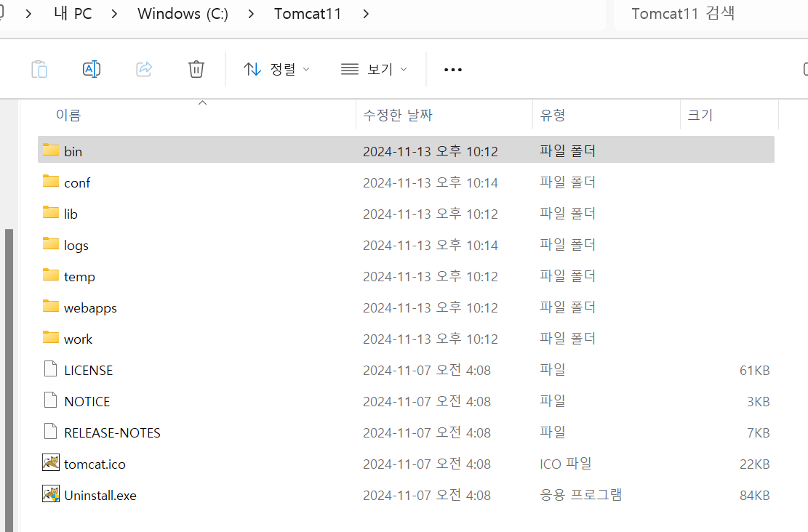
Task: Click the work folder icon
Action: [x=50, y=337]
